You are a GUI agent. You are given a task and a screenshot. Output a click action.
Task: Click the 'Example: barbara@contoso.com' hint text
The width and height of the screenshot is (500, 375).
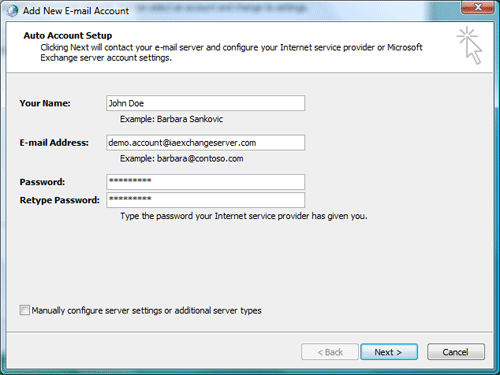[x=182, y=158]
